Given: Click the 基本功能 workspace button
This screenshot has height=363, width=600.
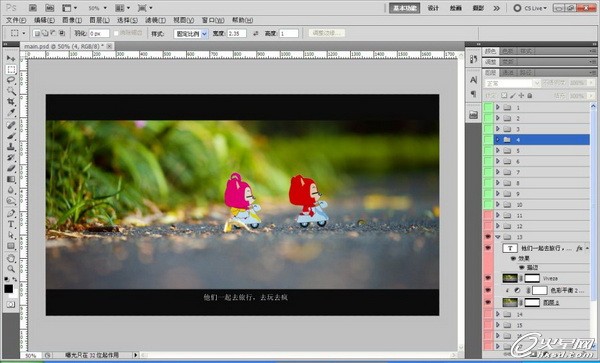Looking at the screenshot, I should pos(404,8).
